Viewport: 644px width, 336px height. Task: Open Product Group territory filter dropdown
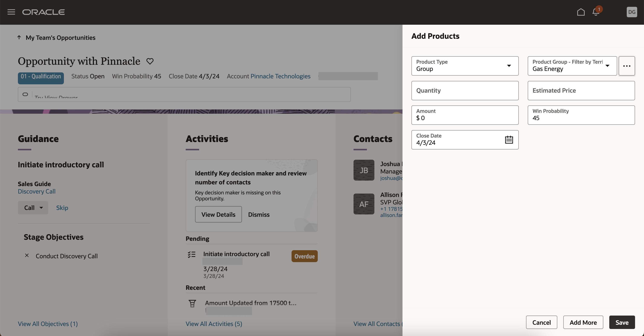click(x=608, y=66)
